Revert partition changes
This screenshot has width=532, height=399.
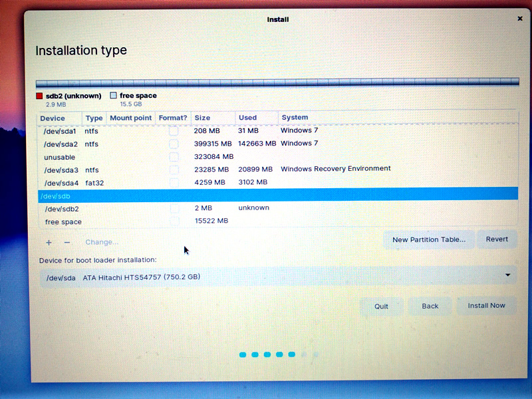497,239
